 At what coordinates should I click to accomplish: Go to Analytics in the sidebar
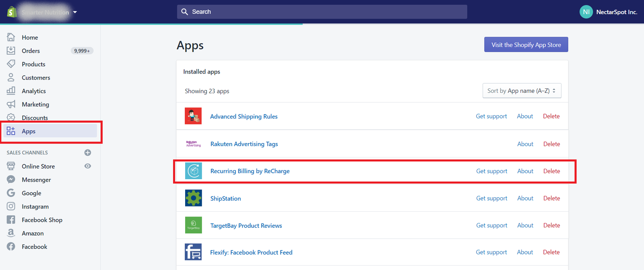[x=34, y=91]
